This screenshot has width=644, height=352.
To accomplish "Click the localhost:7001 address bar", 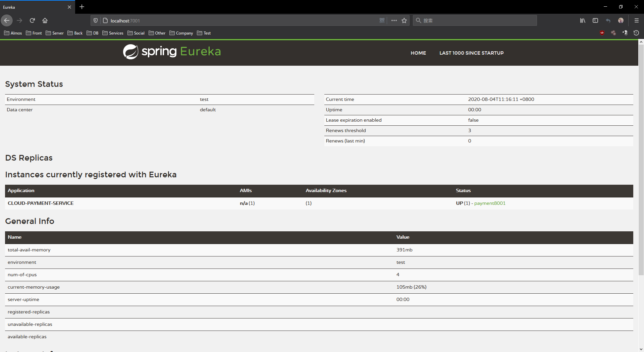I will 235,20.
